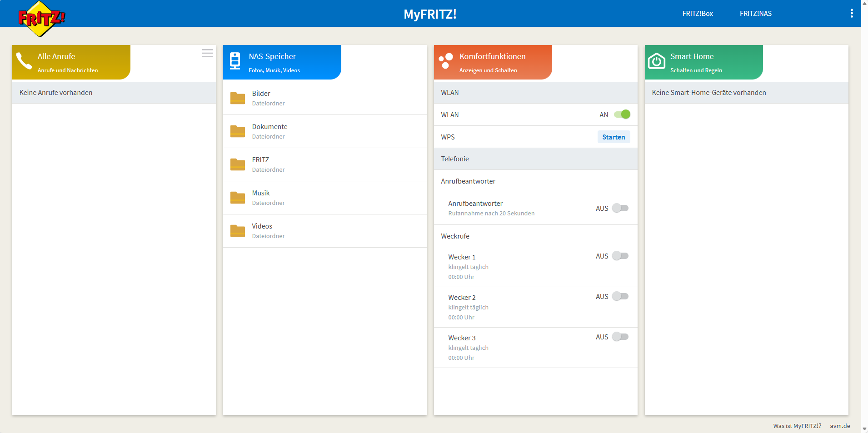Start WPS with the Starten button
868x433 pixels.
(x=614, y=137)
